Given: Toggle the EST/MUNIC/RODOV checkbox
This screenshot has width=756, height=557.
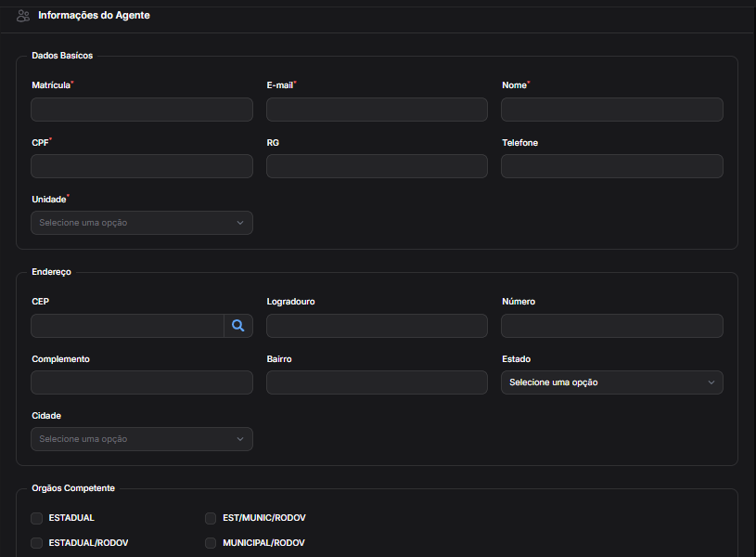Looking at the screenshot, I should [211, 518].
